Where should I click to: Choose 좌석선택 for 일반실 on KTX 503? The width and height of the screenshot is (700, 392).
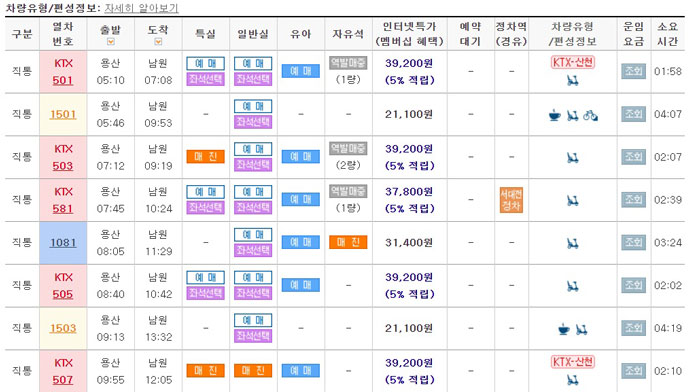coord(253,165)
